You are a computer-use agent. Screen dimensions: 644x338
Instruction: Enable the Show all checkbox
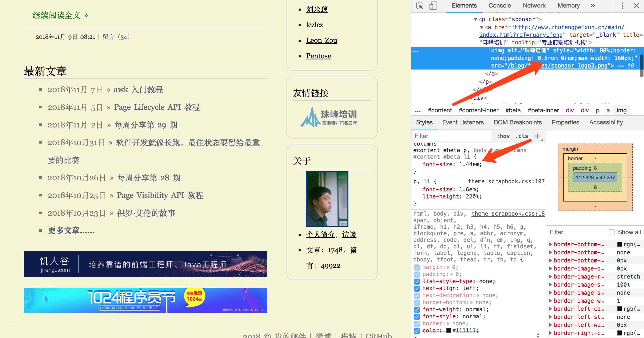(612, 232)
